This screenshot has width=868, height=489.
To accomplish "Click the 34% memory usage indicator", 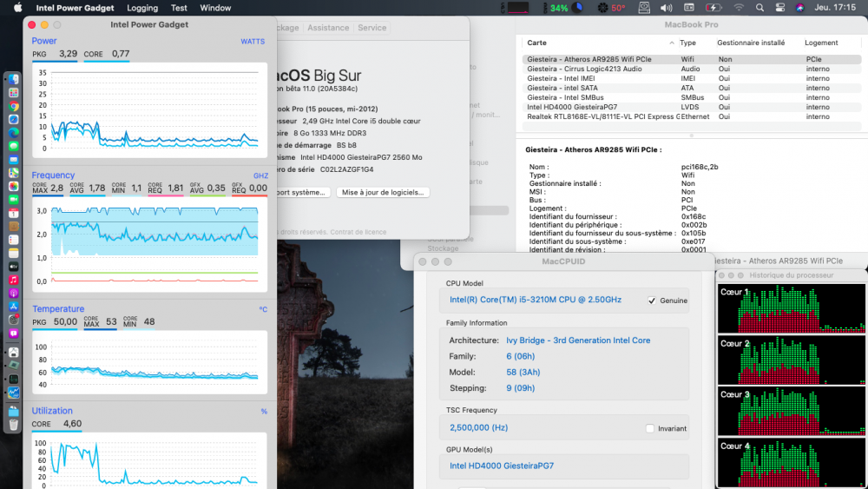I will point(563,8).
